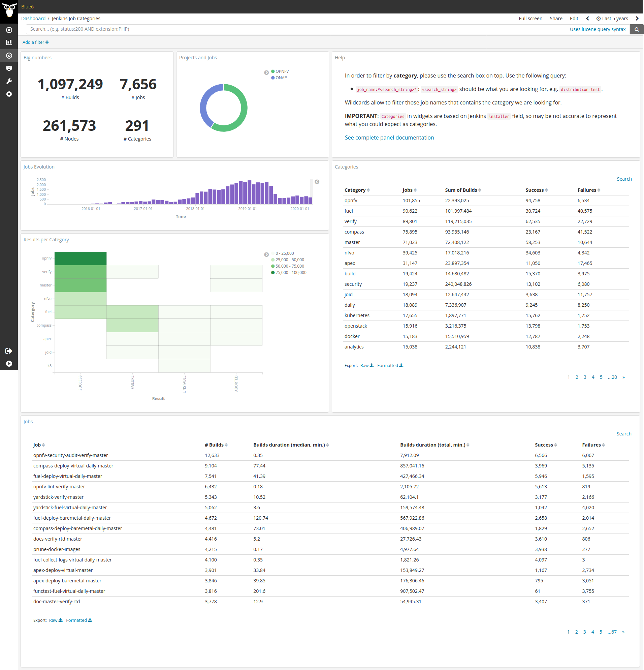Viewport: 644px width, 670px height.
Task: Toggle legend of Projects and Jobs chart
Action: (266, 72)
